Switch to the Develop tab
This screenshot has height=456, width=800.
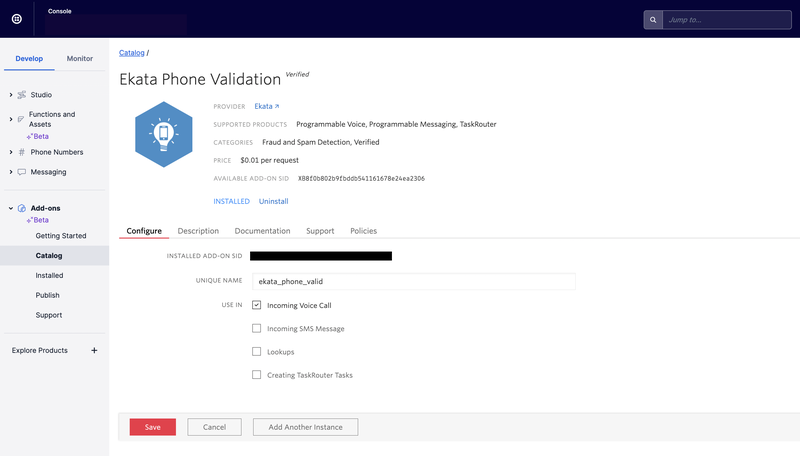pos(29,59)
